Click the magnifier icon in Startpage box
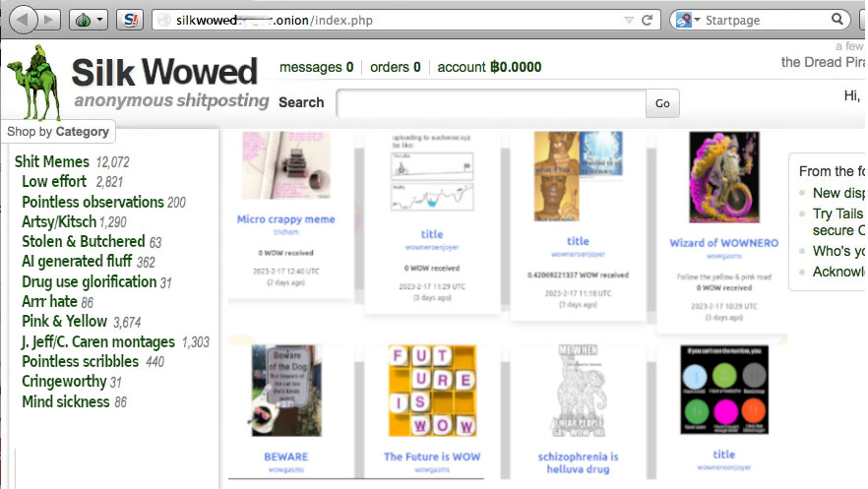Viewport: 868px width, 489px height. pyautogui.click(x=837, y=20)
